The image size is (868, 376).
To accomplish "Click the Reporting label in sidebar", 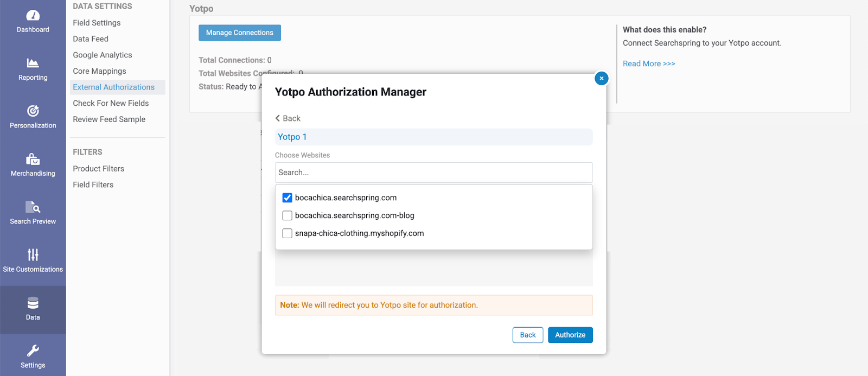I will (33, 78).
